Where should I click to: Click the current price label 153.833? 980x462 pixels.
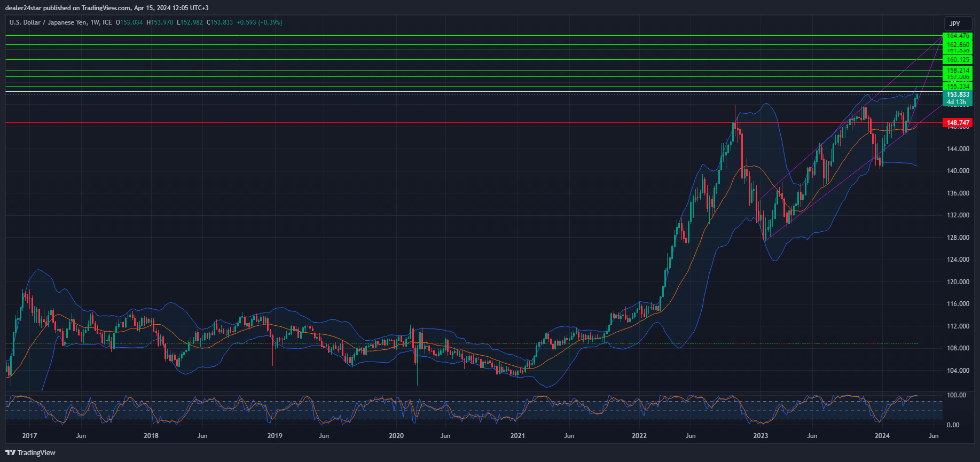coord(958,95)
